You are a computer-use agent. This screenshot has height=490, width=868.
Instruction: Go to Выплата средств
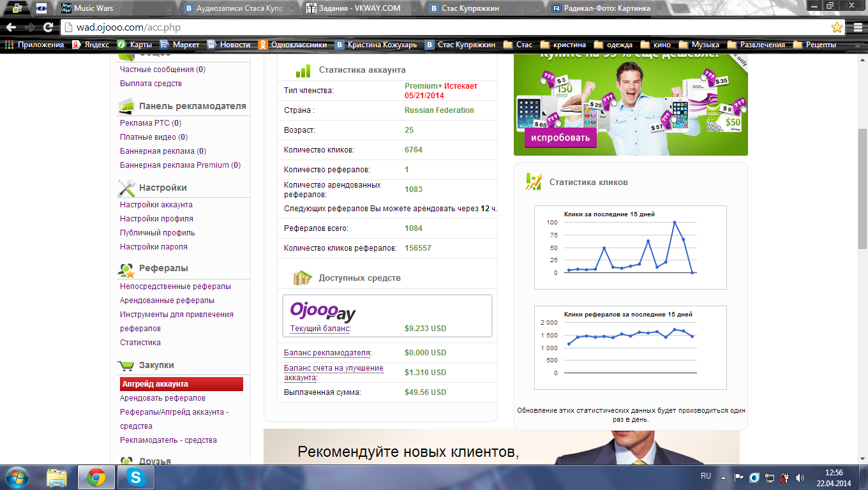[151, 84]
